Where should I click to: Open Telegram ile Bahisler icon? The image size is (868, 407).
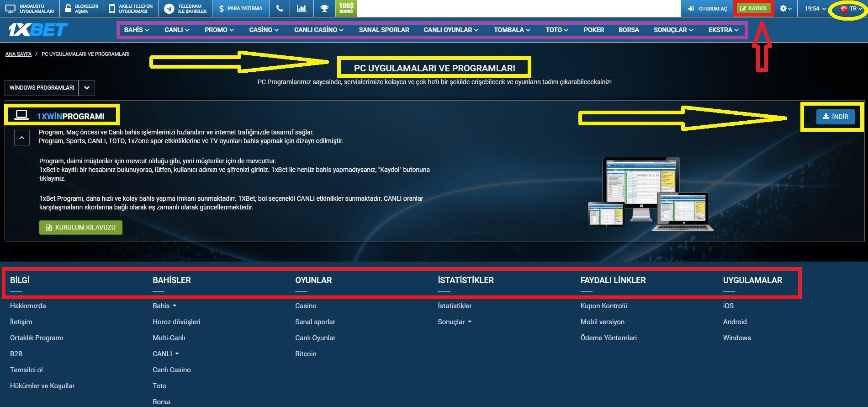pos(169,8)
